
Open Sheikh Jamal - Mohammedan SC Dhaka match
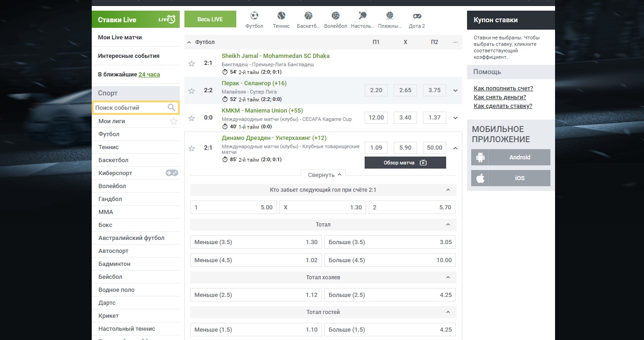click(276, 56)
